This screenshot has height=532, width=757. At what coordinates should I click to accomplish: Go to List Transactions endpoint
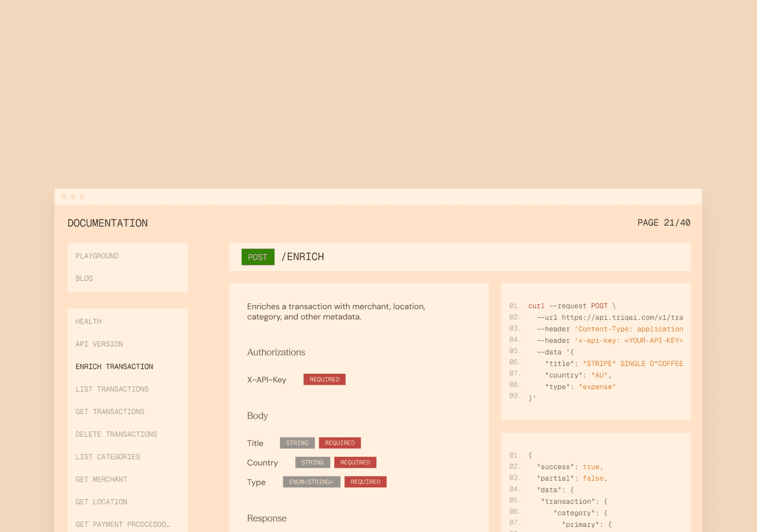coord(112,390)
